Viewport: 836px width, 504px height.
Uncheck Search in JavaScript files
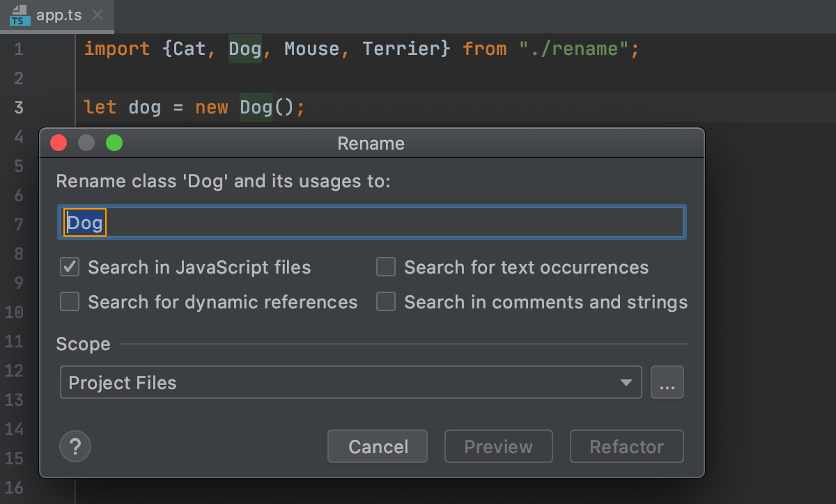pos(70,267)
